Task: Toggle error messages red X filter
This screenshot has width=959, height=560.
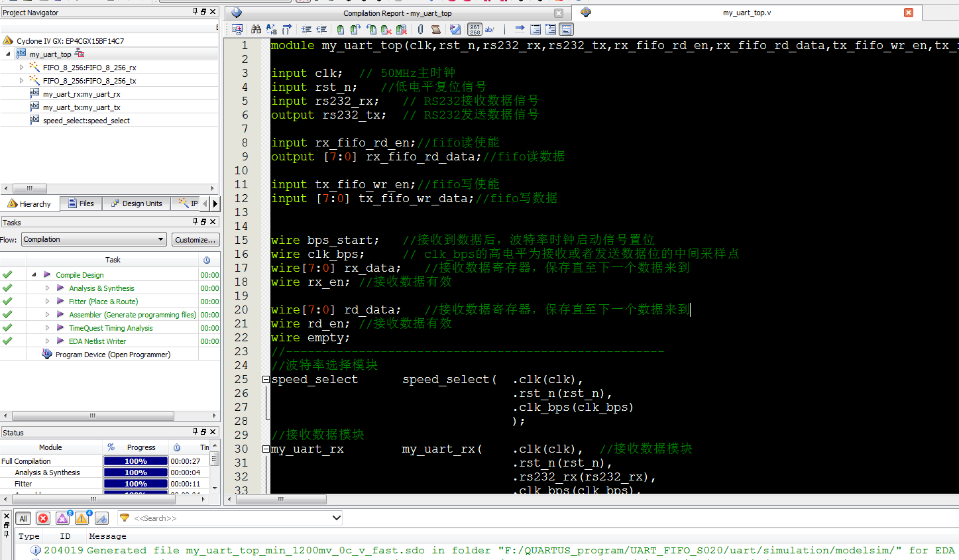Action: click(43, 518)
